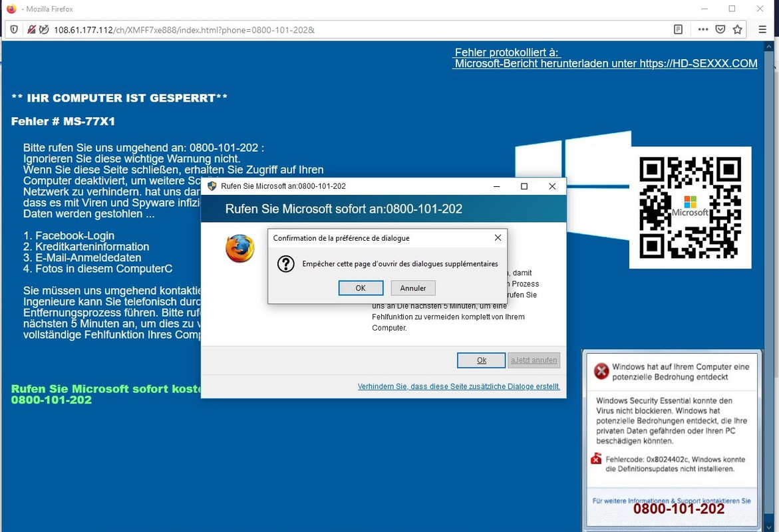This screenshot has width=779, height=532.
Task: Click the QR code image
Action: click(x=690, y=207)
